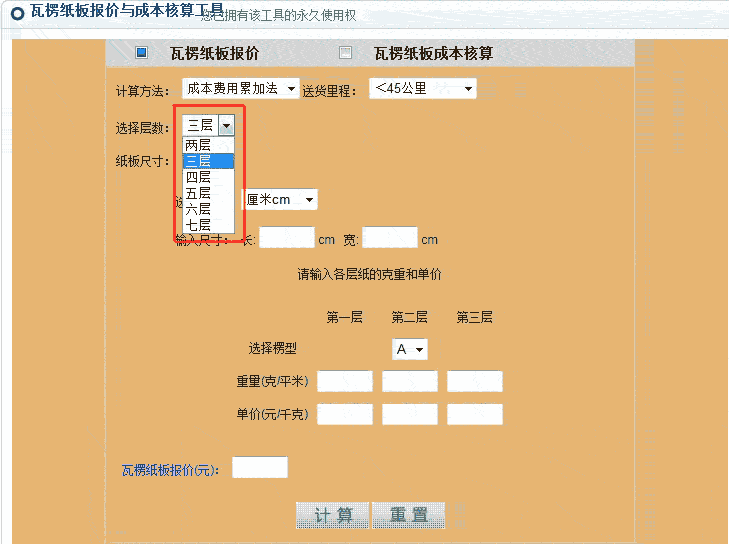Focus the 第三层 重量 input box
The width and height of the screenshot is (729, 544).
point(475,381)
